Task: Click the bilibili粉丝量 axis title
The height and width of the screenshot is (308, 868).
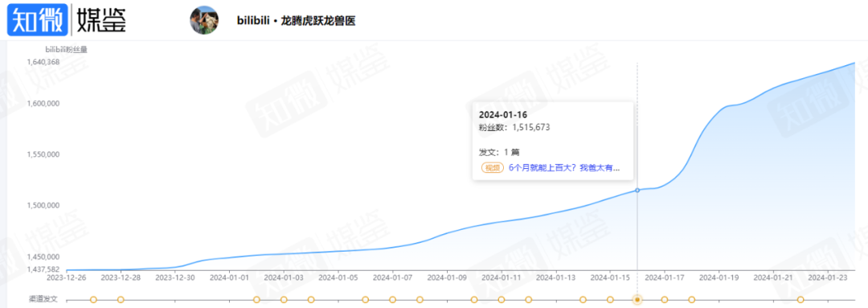Action: pos(66,49)
